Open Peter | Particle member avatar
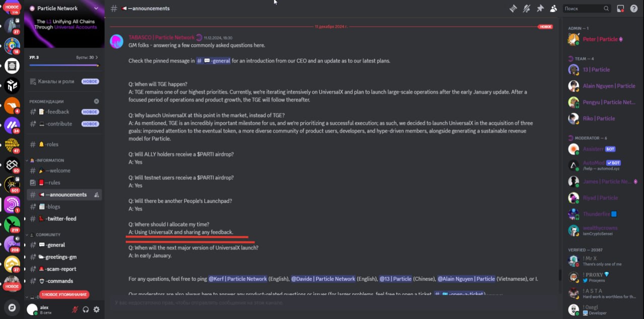Image resolution: width=644 pixels, height=319 pixels. pyautogui.click(x=574, y=39)
